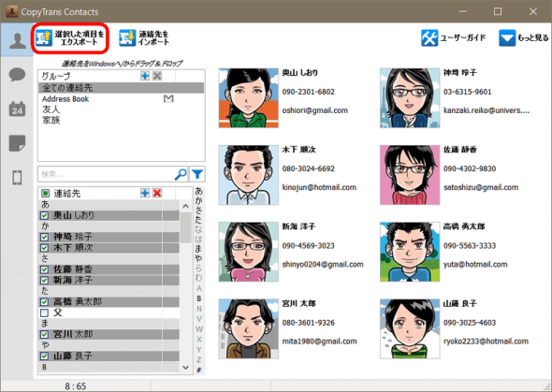
Task: Jump to か in kana index
Action: (x=199, y=200)
